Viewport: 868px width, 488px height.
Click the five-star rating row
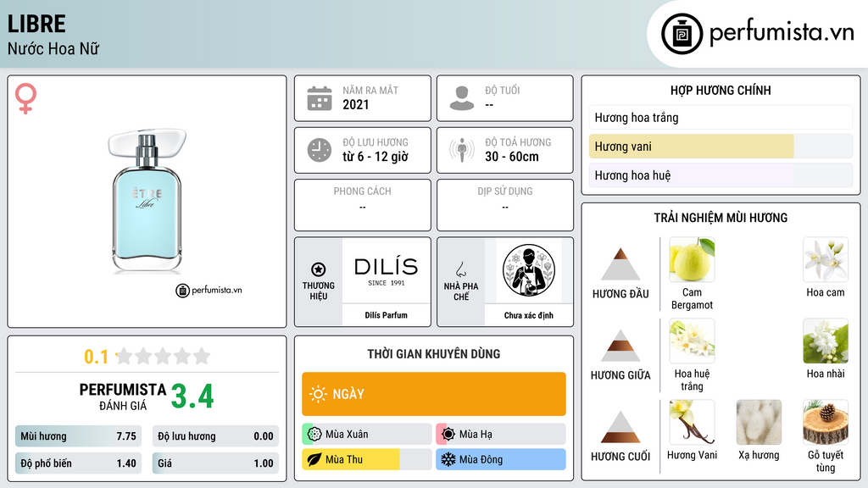click(x=164, y=356)
